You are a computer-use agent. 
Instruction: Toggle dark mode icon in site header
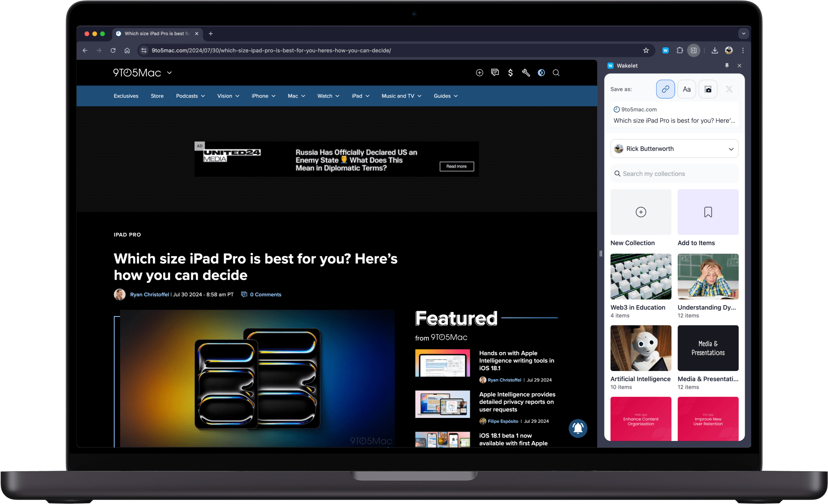coord(541,73)
